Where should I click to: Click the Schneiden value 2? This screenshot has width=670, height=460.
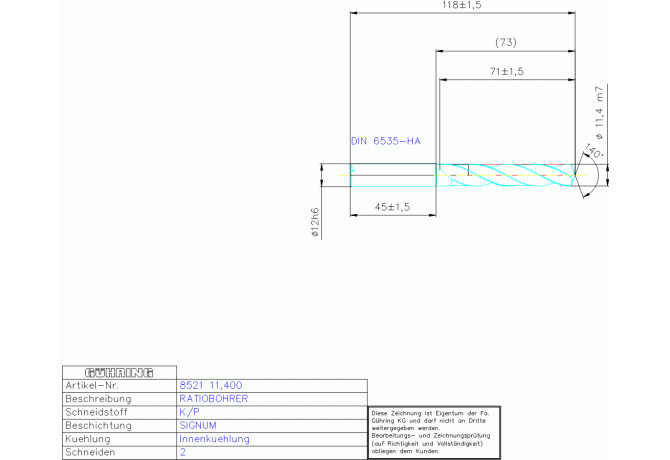tap(183, 452)
